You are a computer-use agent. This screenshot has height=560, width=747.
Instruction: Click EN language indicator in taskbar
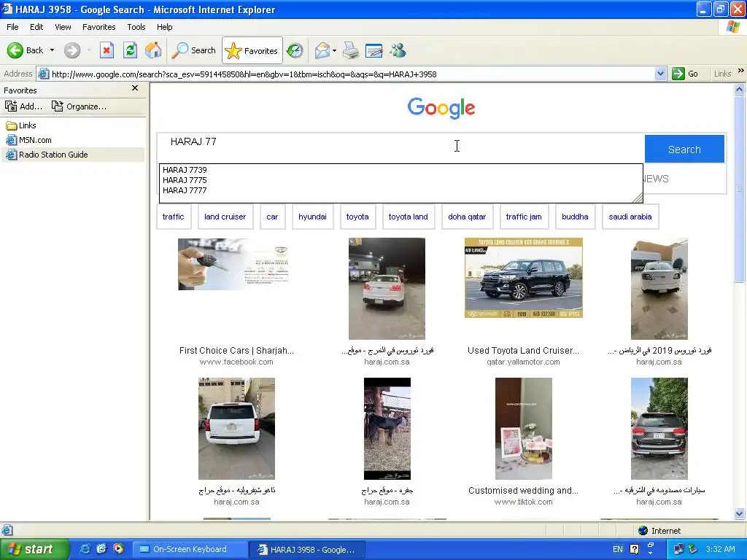coord(617,549)
